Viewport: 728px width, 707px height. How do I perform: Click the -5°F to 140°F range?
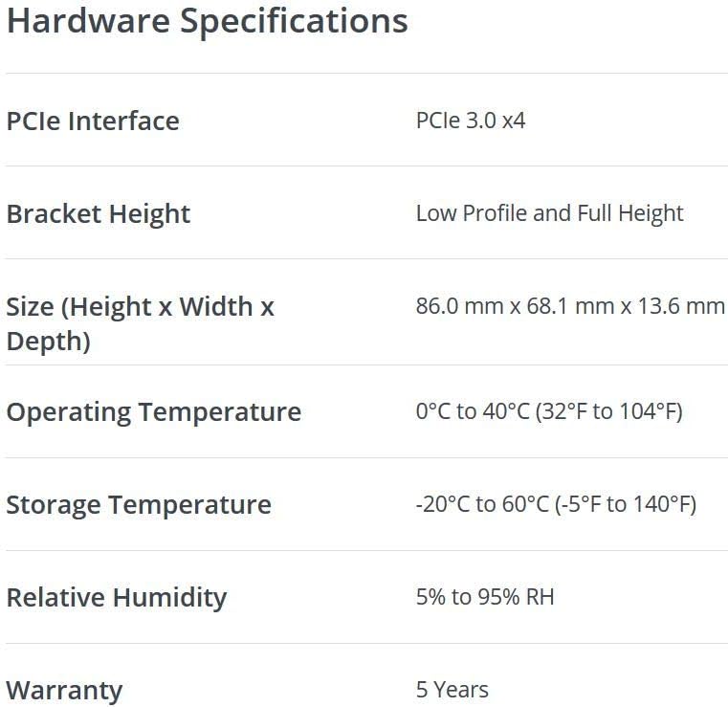(627, 505)
